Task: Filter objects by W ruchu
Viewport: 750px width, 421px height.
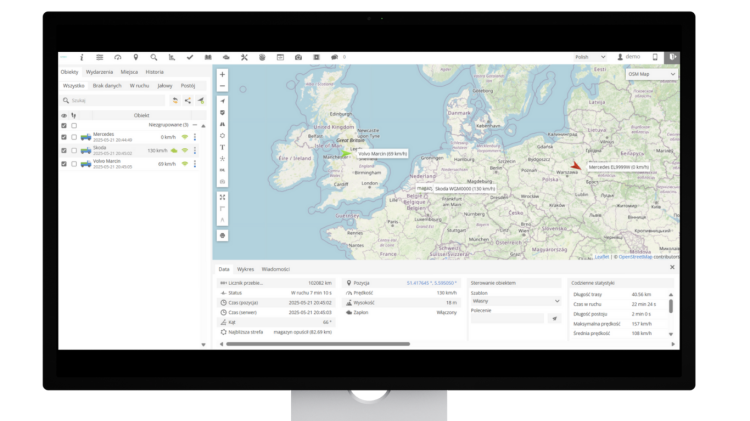Action: pyautogui.click(x=138, y=86)
